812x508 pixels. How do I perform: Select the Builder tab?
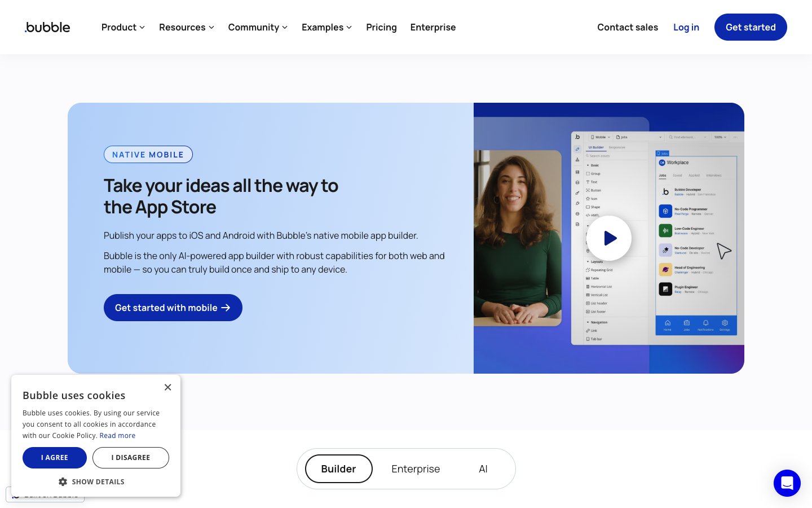(338, 469)
